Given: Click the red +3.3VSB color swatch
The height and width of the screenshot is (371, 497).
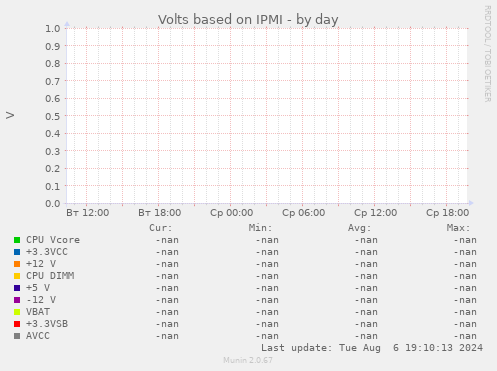Looking at the screenshot, I should click(x=17, y=324).
